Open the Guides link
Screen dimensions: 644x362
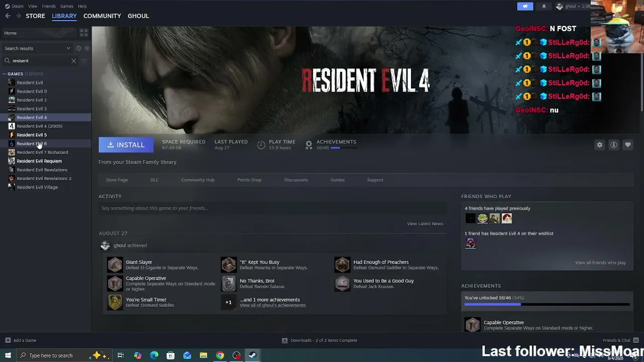tap(338, 180)
